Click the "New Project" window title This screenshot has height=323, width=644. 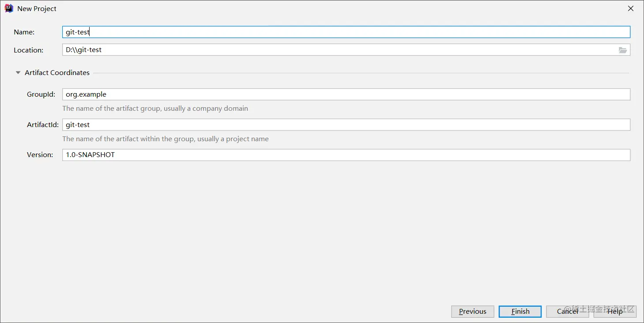pyautogui.click(x=37, y=8)
